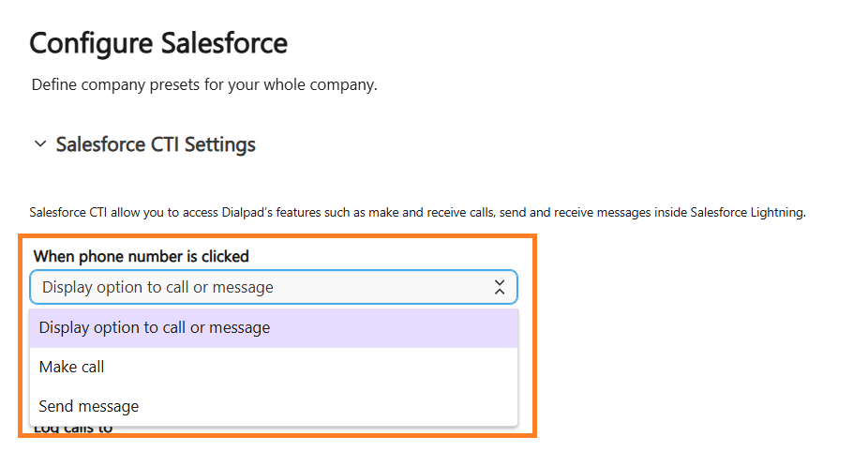Click the 'Configure Salesforce' page title
The height and width of the screenshot is (452, 868).
[158, 43]
